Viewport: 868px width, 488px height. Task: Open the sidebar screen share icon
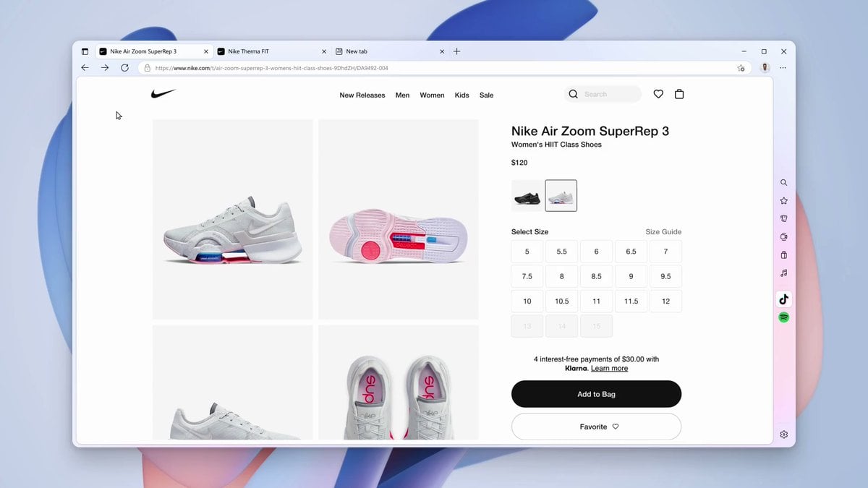point(783,237)
